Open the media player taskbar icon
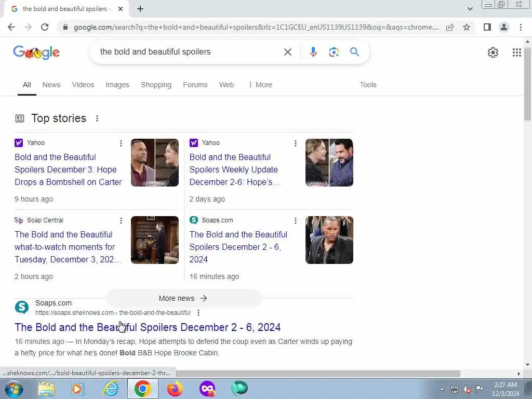532x399 pixels. coord(77,389)
